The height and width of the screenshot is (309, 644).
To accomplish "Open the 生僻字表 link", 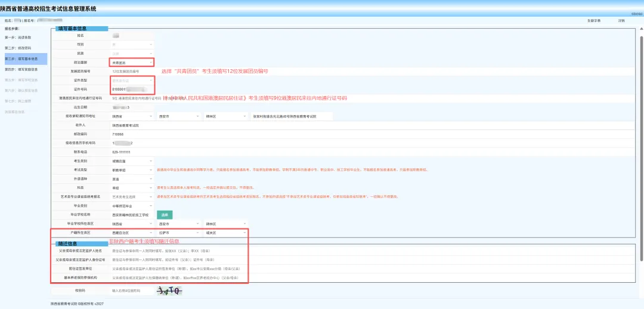I will click(594, 20).
